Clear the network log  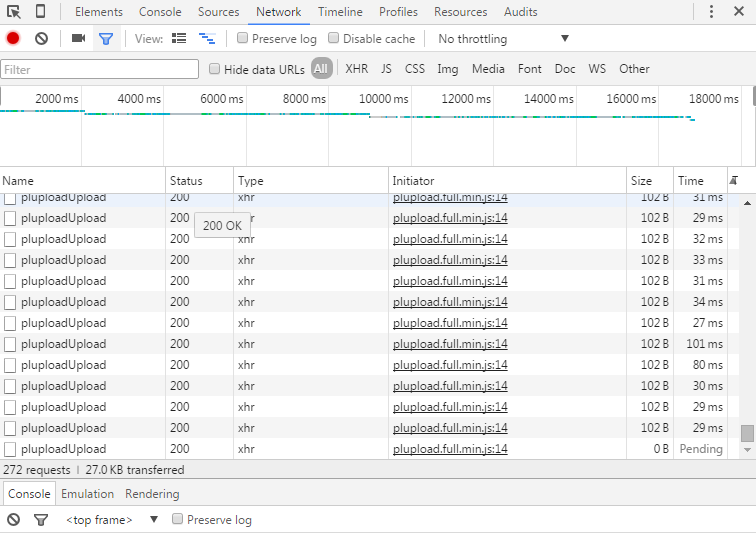(x=41, y=39)
